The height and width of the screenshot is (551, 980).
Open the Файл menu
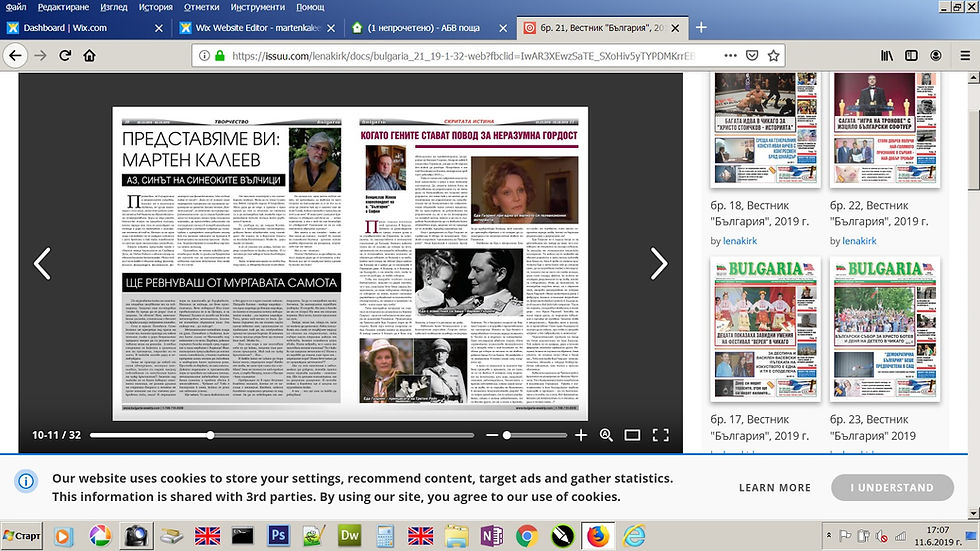16,7
